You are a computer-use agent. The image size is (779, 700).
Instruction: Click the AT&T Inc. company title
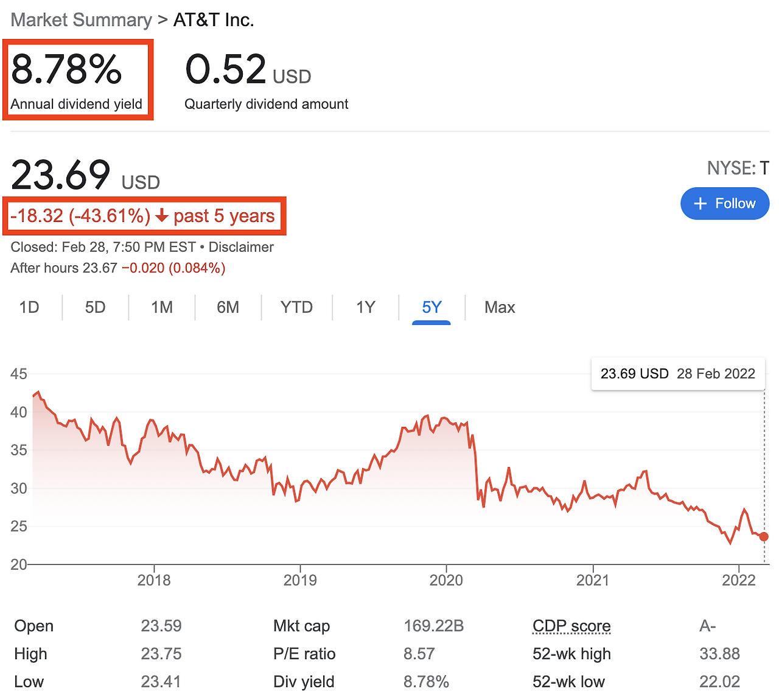tap(214, 19)
